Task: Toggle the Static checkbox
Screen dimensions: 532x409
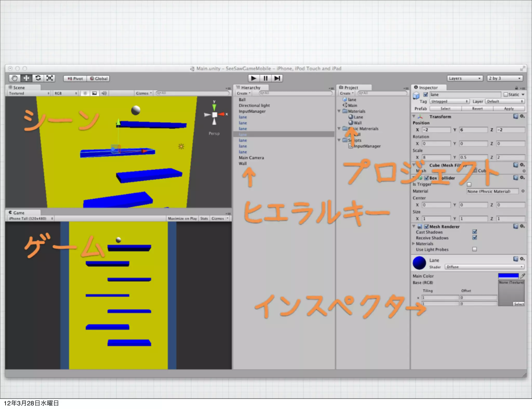Action: (x=506, y=95)
